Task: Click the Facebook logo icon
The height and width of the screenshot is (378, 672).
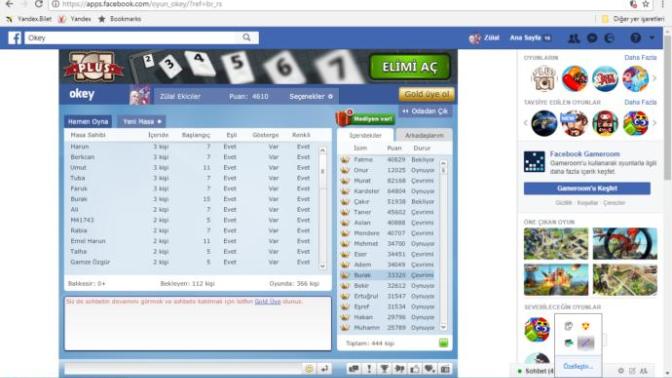Action: point(15,38)
